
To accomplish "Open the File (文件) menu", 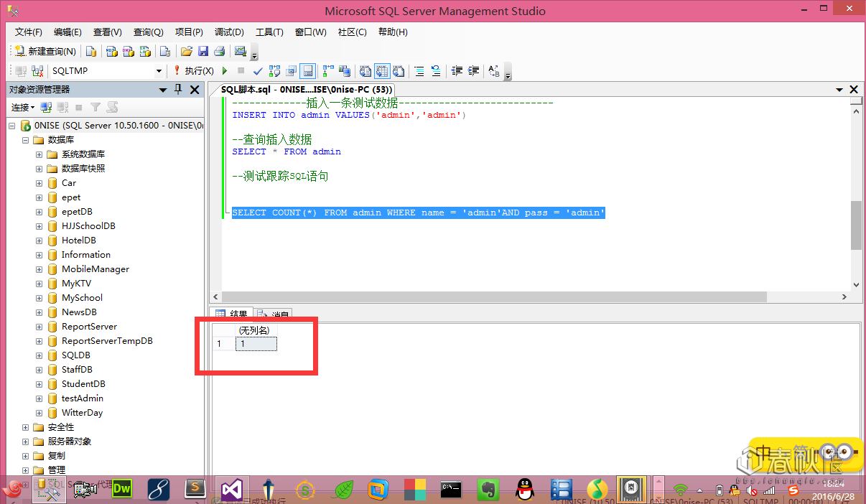I will [x=28, y=32].
